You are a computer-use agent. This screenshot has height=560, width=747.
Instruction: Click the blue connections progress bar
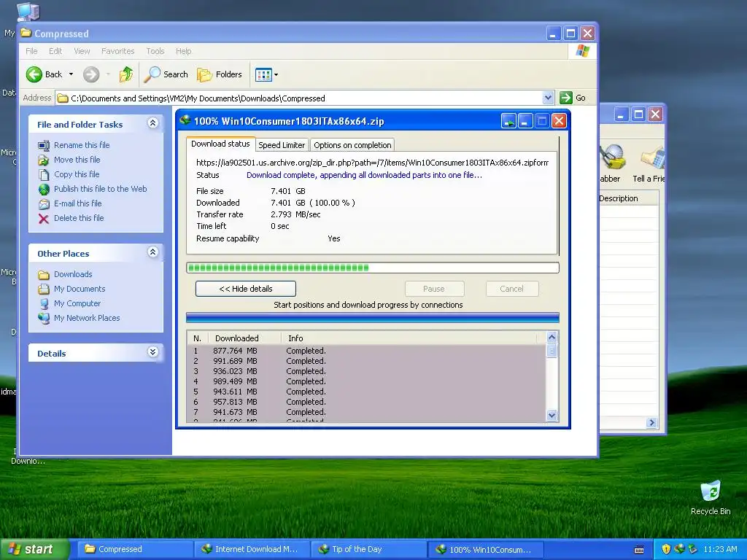click(x=373, y=318)
